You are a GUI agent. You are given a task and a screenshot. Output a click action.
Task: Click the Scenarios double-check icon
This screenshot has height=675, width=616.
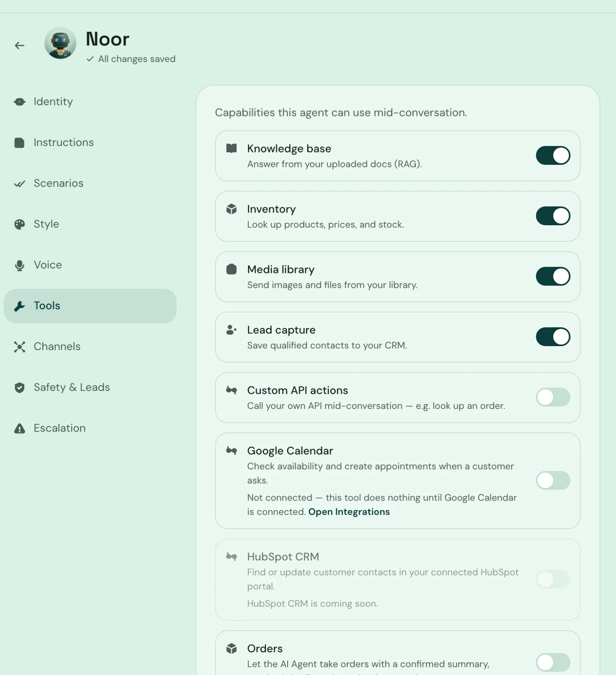pyautogui.click(x=20, y=184)
